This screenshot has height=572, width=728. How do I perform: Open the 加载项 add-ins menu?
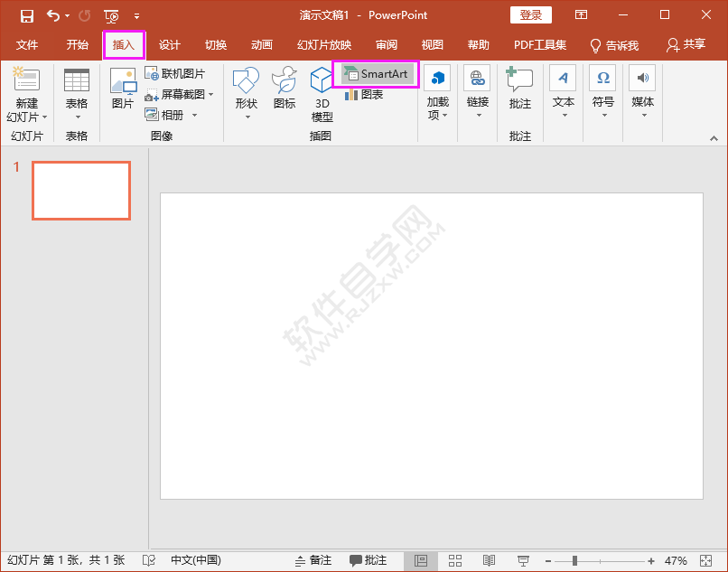(x=437, y=93)
